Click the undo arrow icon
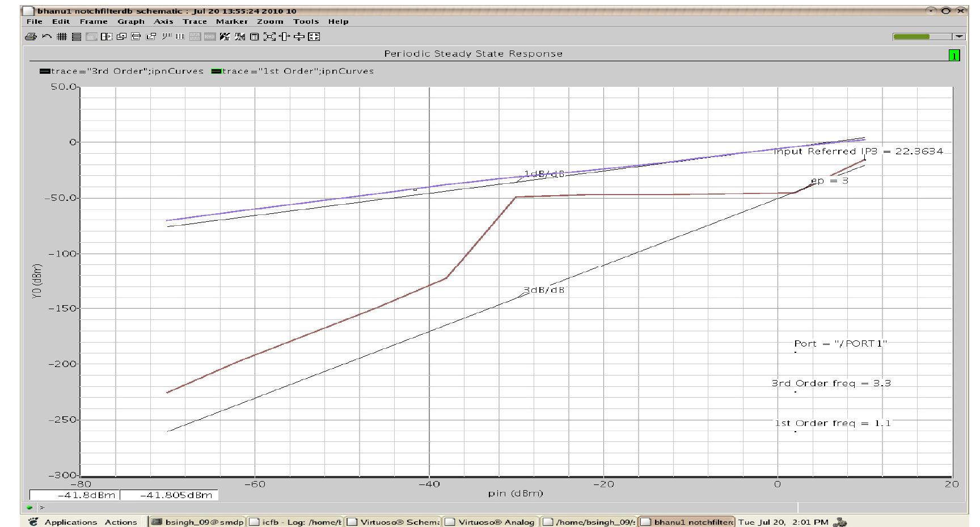Viewport: 980px width, 527px height. pos(47,37)
